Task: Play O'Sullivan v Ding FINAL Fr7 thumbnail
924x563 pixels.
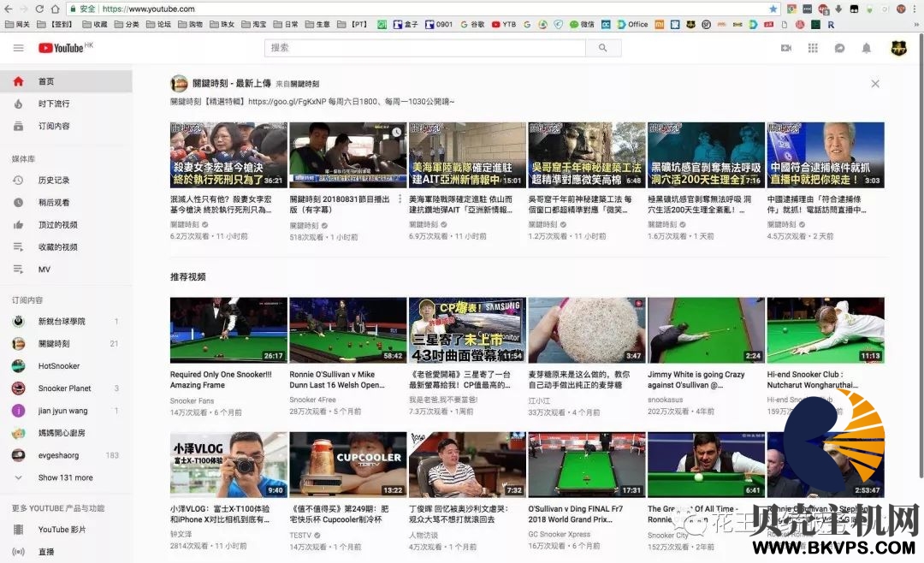Action: [587, 465]
